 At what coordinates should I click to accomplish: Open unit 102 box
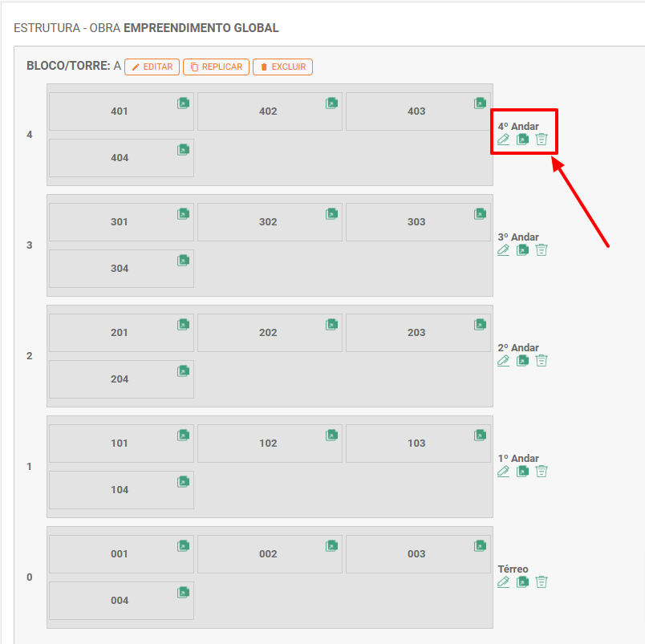[x=268, y=444]
